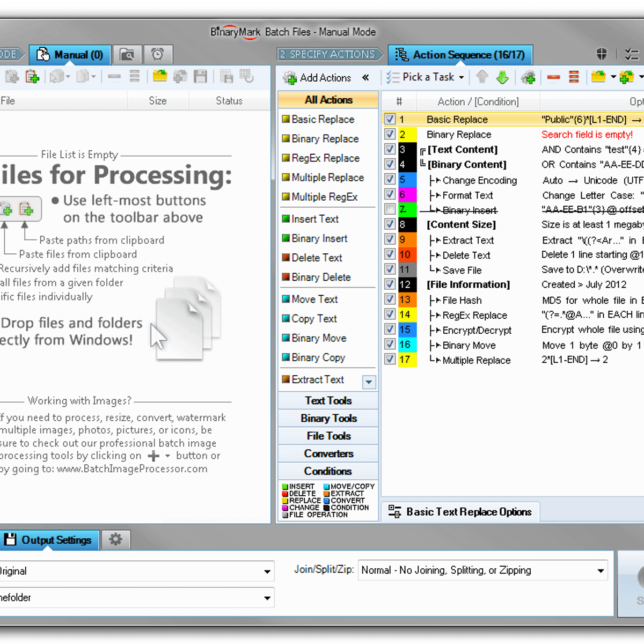Toggle the checkbox for action 3 Text Content
The image size is (644, 644).
pos(390,149)
